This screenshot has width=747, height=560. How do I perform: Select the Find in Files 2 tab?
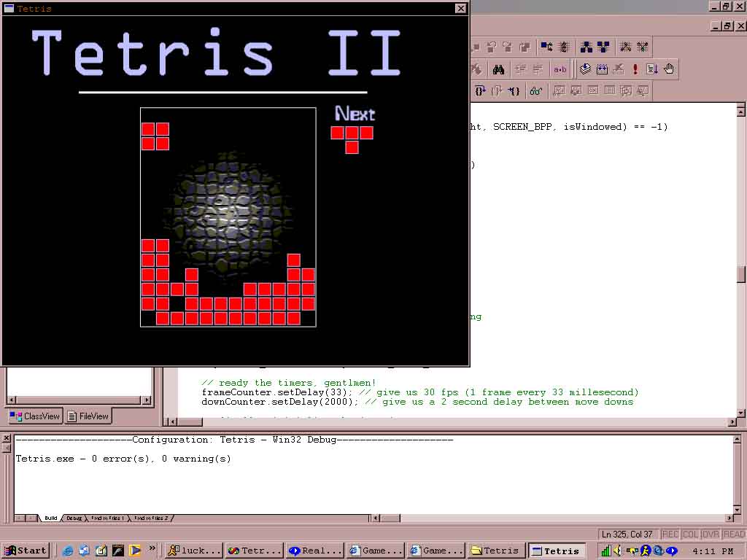(x=150, y=518)
